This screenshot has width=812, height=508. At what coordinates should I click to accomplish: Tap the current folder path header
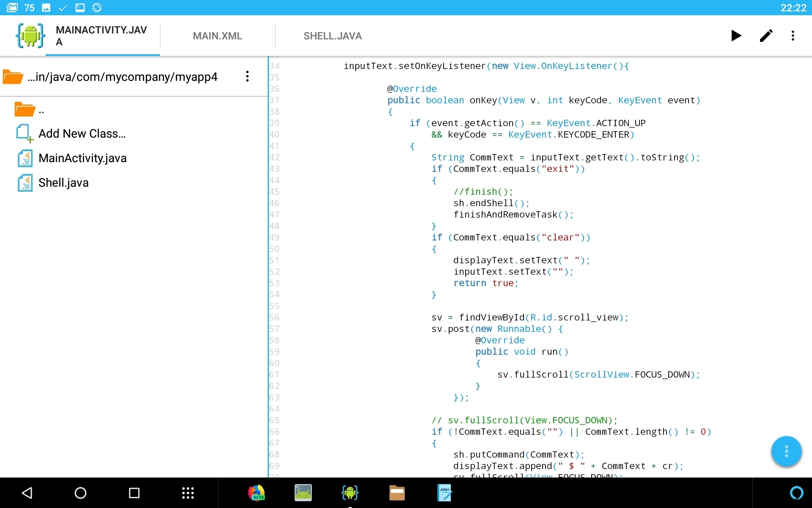click(123, 77)
